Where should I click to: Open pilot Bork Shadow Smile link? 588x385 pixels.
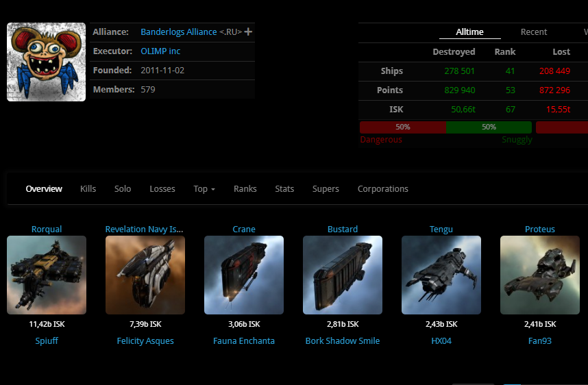pyautogui.click(x=343, y=340)
